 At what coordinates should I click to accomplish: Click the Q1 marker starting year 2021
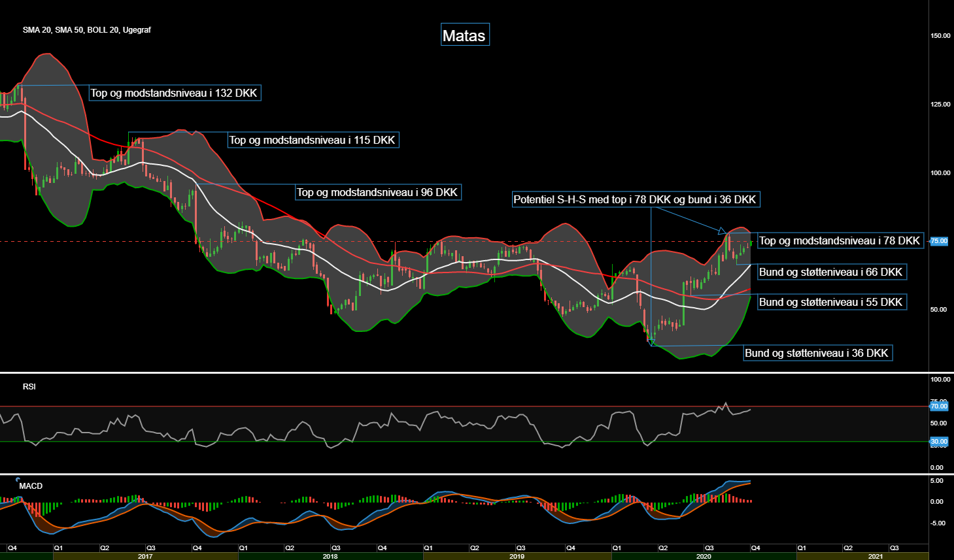click(802, 548)
